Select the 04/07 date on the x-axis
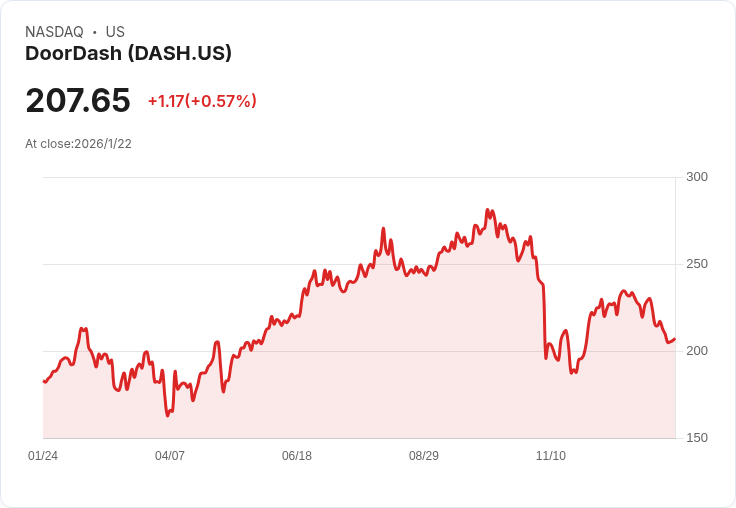Screen dimensions: 736x508 click(x=170, y=456)
